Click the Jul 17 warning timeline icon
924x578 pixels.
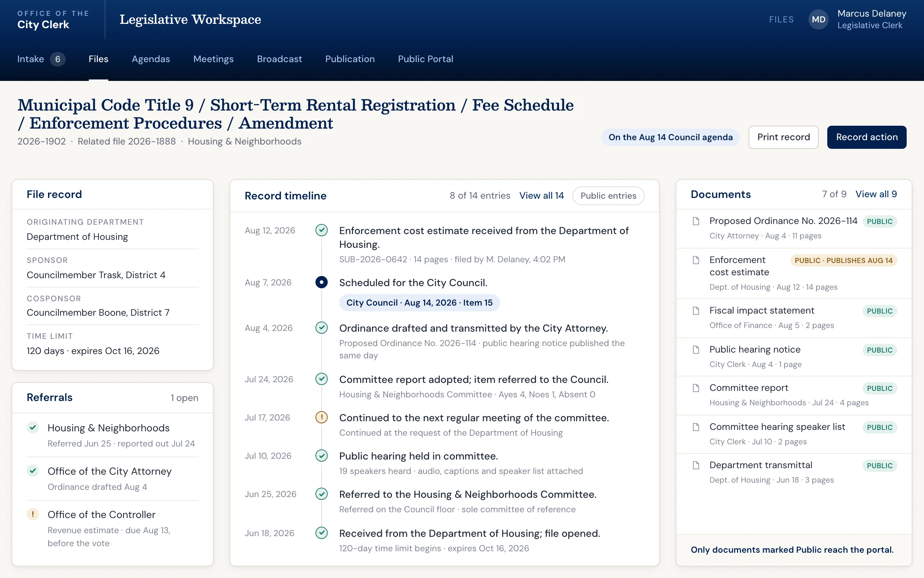322,417
